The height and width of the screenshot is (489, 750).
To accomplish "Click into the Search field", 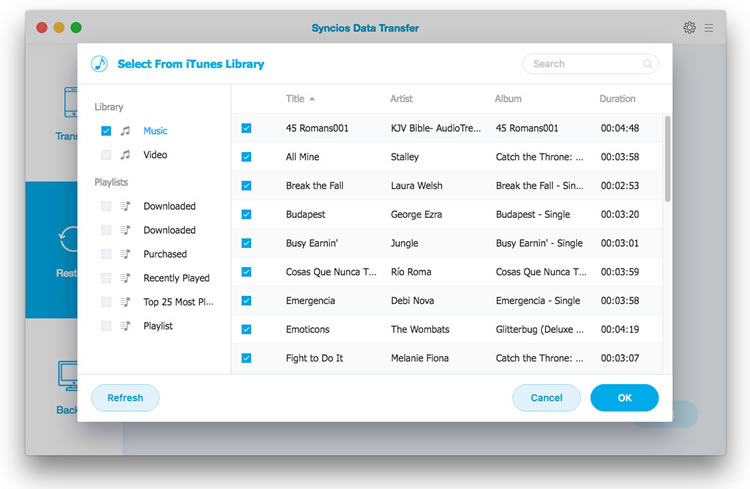I will click(590, 64).
